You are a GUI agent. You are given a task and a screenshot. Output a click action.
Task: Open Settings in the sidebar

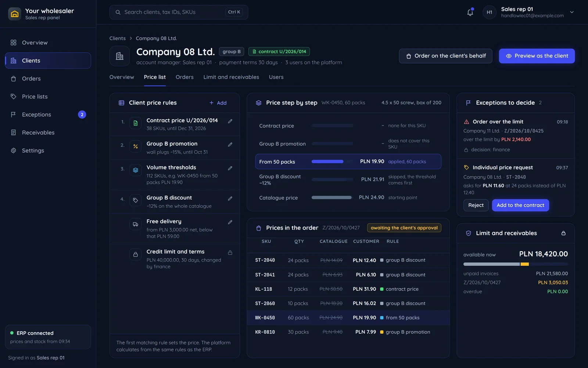click(48, 151)
